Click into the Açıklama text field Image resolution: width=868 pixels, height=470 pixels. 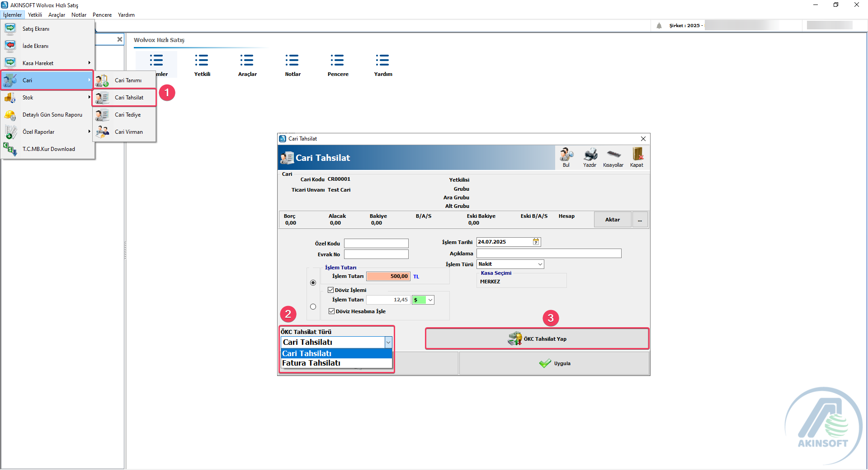548,254
